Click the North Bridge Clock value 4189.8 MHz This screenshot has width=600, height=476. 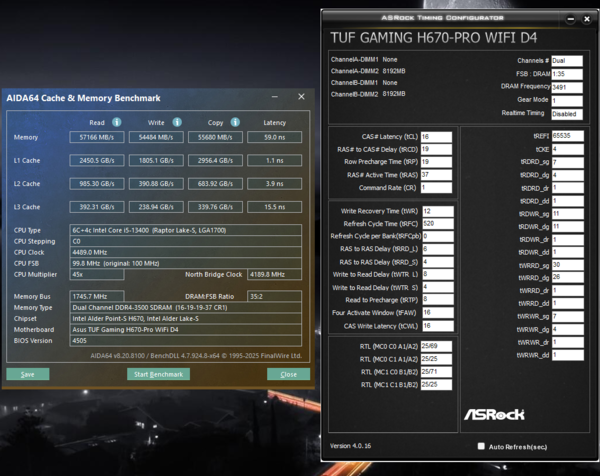[274, 274]
